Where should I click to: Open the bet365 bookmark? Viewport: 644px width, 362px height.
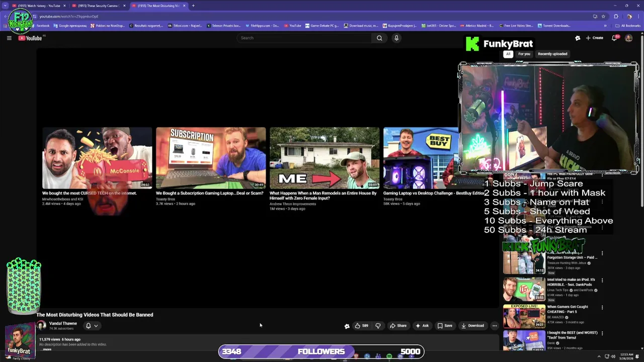coord(439,26)
